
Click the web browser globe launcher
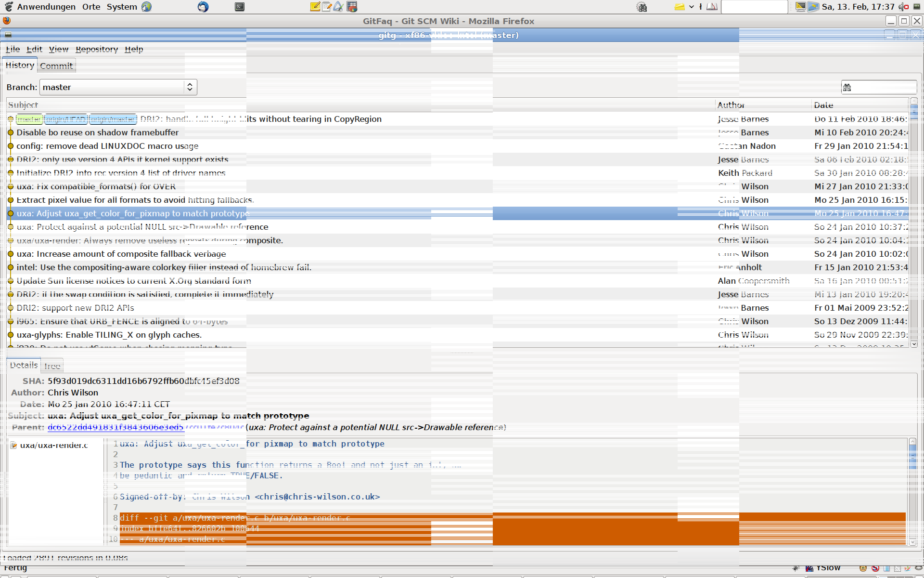(x=147, y=7)
